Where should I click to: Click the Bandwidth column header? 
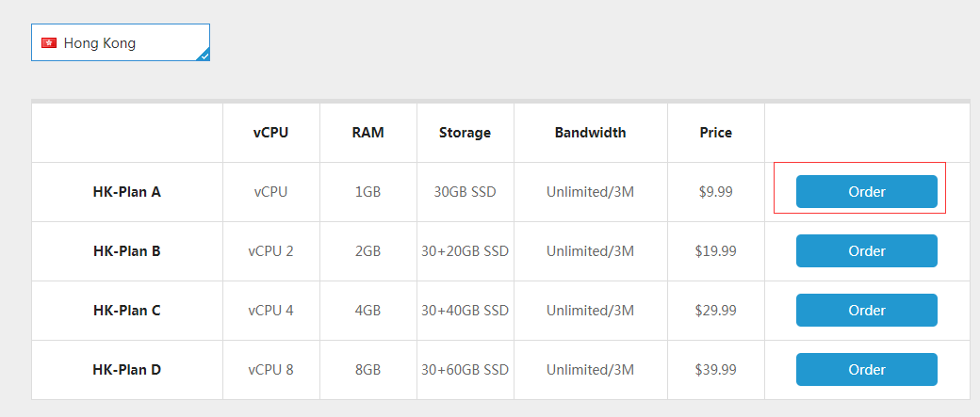point(590,133)
